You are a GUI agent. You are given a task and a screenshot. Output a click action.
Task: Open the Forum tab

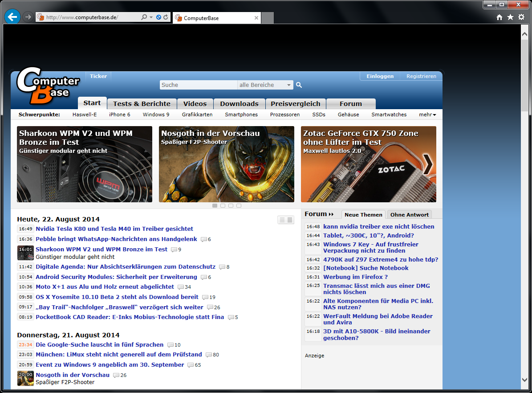point(351,104)
